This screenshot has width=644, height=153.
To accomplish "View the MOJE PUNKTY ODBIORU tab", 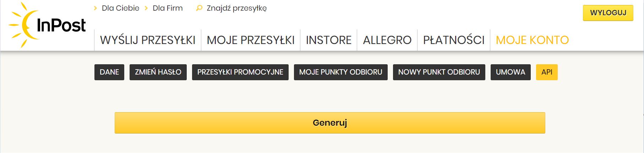I will [341, 72].
